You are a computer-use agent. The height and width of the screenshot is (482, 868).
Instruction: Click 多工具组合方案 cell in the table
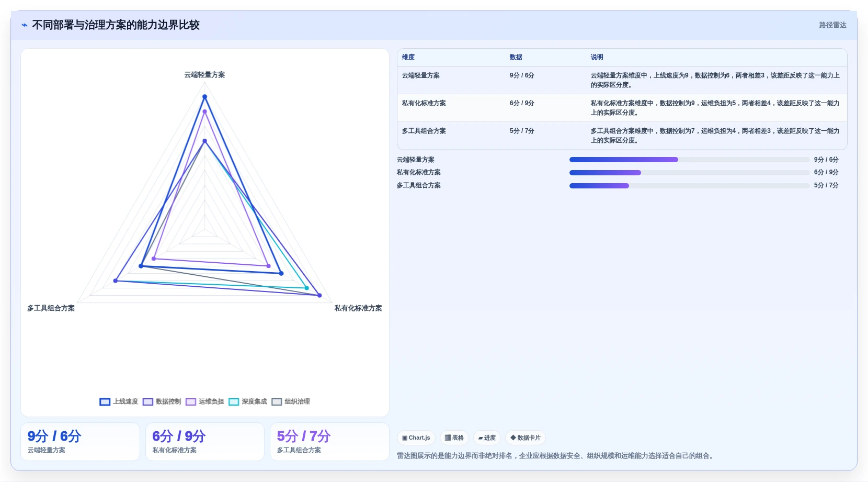[424, 131]
